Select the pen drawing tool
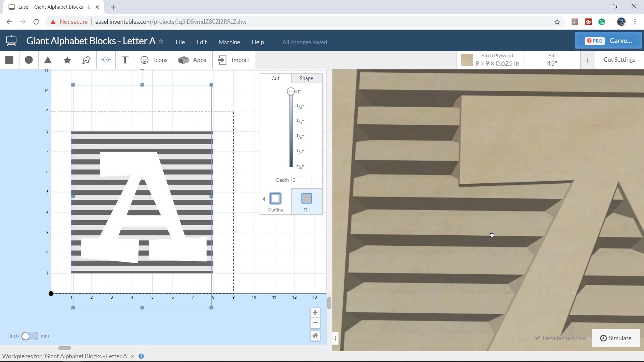Image resolution: width=644 pixels, height=362 pixels. tap(87, 60)
